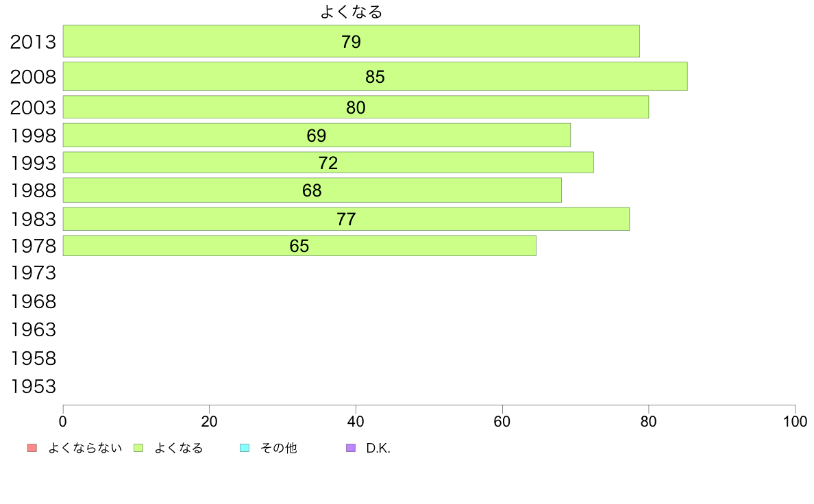Select the 1993 bar showing 72
Viewport: 814px width, 504px height.
pos(328,162)
